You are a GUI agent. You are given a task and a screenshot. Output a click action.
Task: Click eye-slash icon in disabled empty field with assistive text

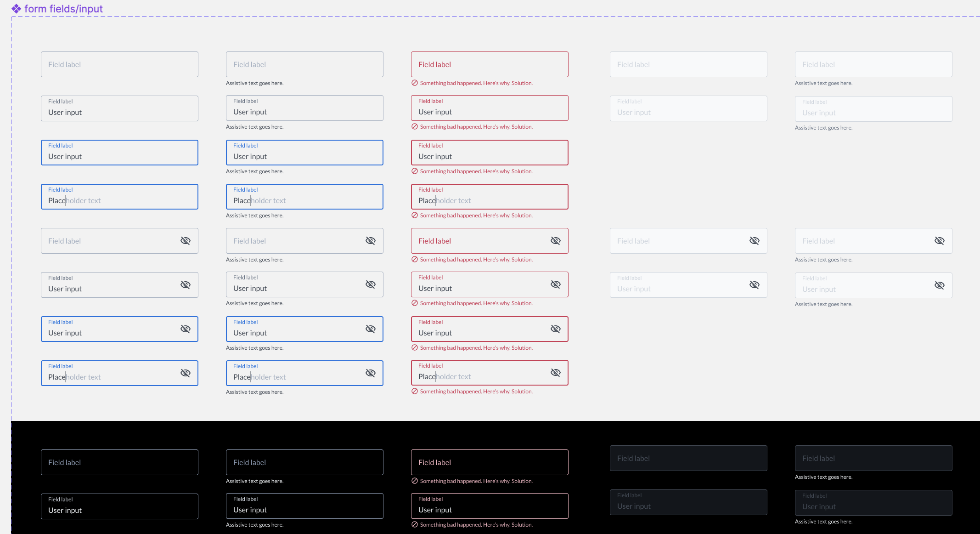tap(939, 241)
